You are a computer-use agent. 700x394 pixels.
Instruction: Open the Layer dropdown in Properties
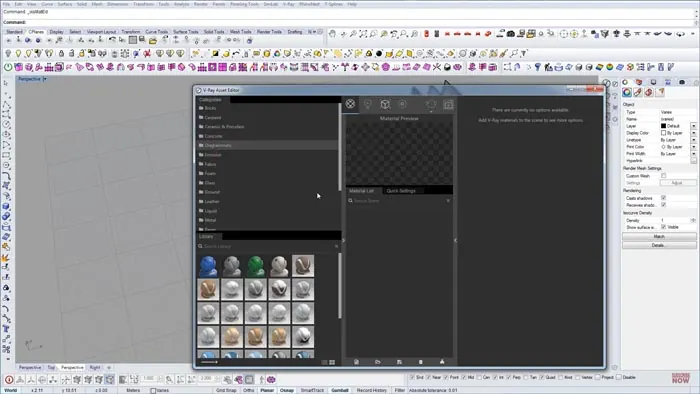(x=693, y=126)
